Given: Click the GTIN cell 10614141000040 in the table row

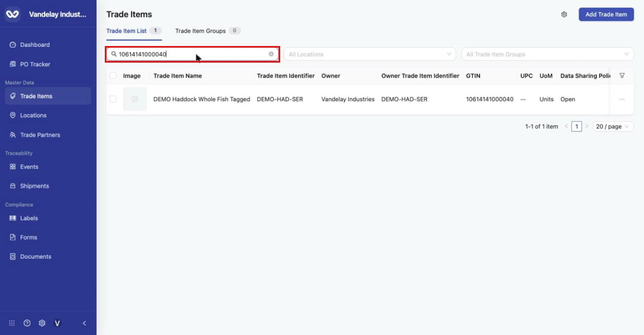Looking at the screenshot, I should click(x=490, y=99).
